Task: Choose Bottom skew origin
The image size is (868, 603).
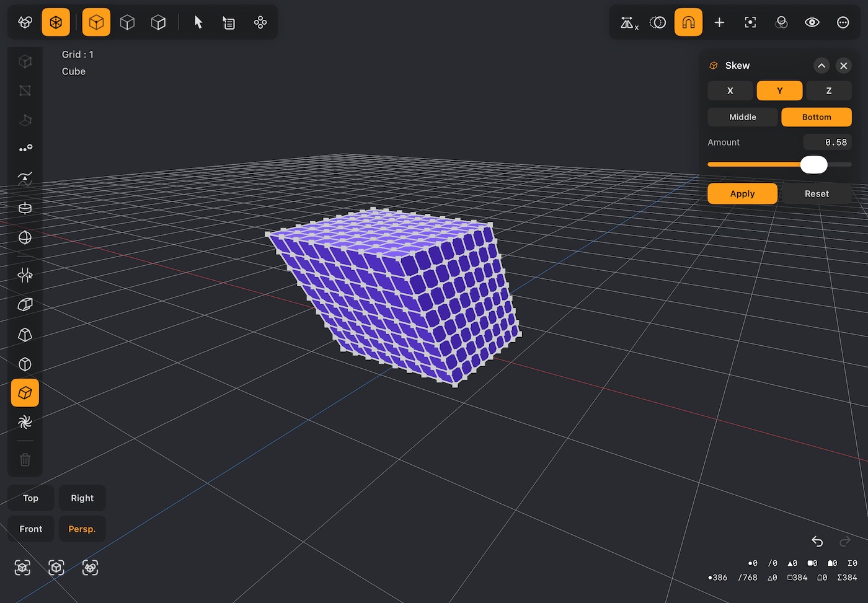Action: [817, 117]
